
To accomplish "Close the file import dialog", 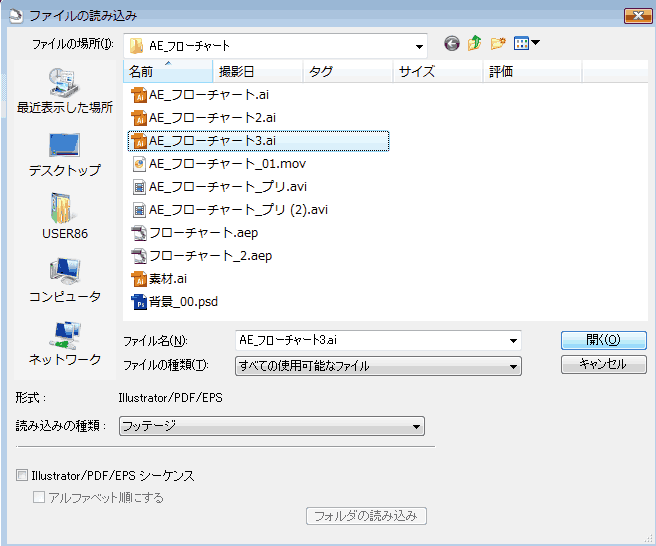I will click(638, 16).
